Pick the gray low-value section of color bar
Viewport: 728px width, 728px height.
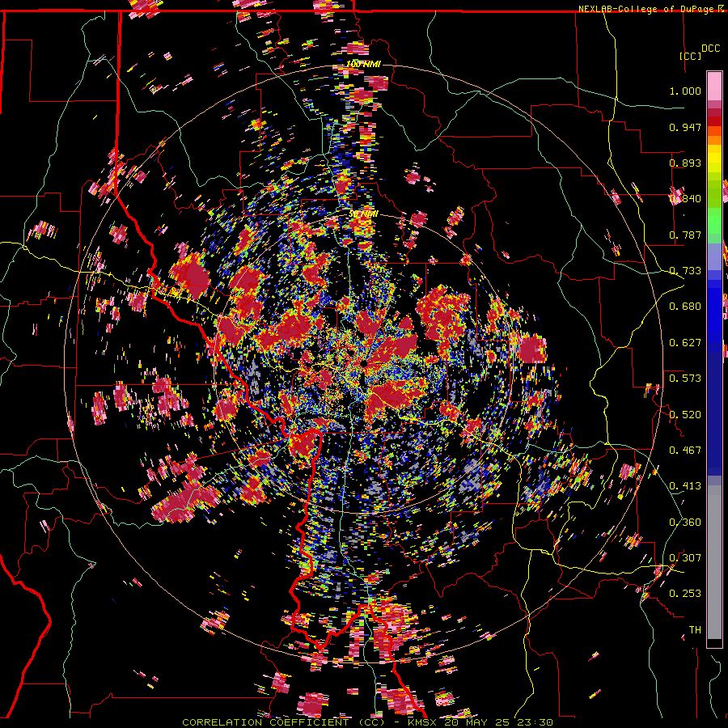714,562
